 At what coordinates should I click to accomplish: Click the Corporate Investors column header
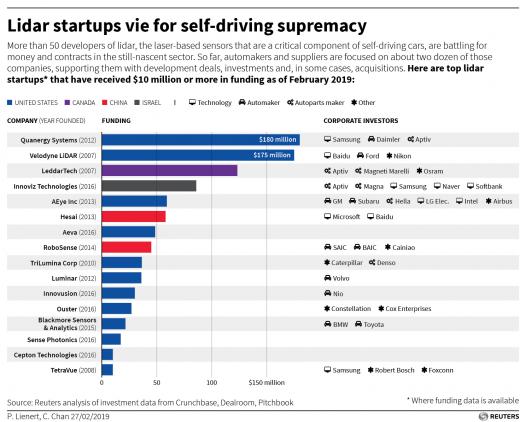click(361, 120)
